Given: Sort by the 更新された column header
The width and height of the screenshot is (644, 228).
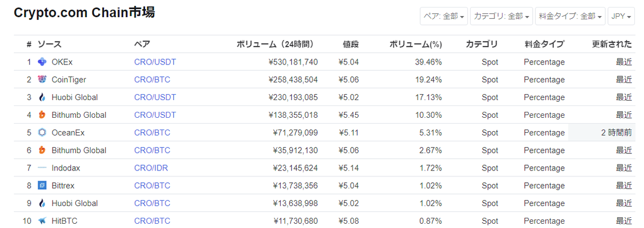Looking at the screenshot, I should tap(612, 44).
